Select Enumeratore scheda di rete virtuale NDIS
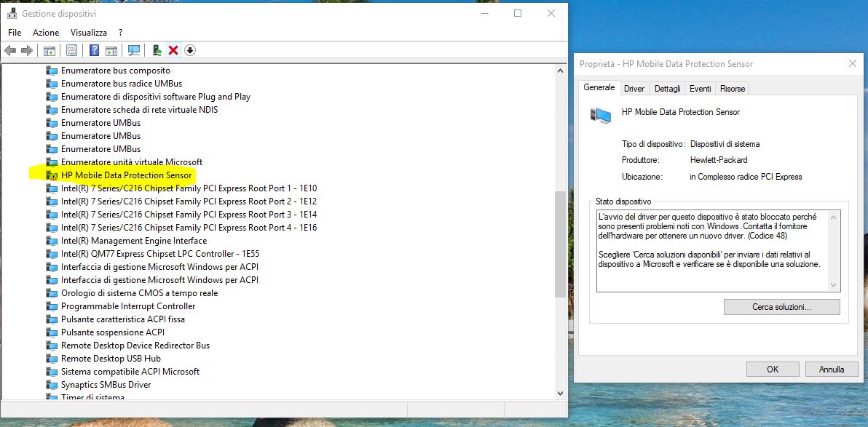Screen dimensions: 868x427 coord(140,110)
